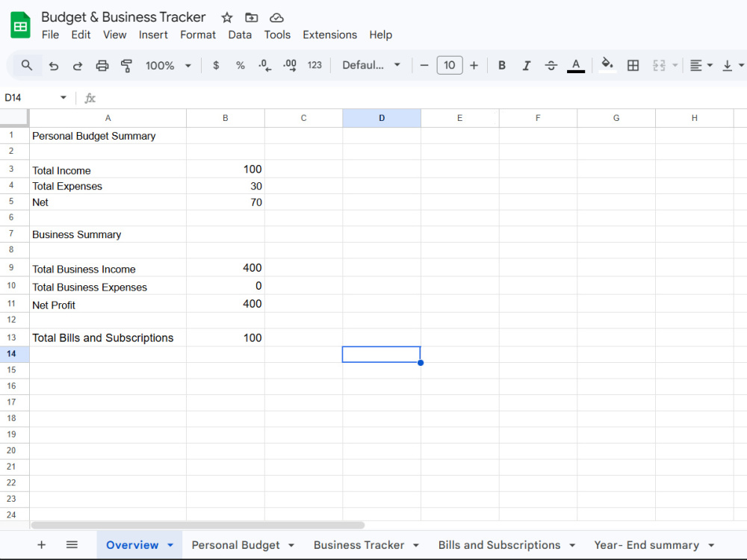Switch to Year- End summary tab

point(646,545)
